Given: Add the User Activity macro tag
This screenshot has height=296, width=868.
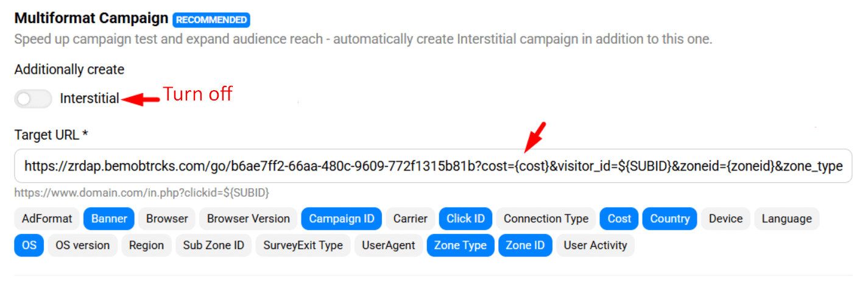Looking at the screenshot, I should [595, 245].
